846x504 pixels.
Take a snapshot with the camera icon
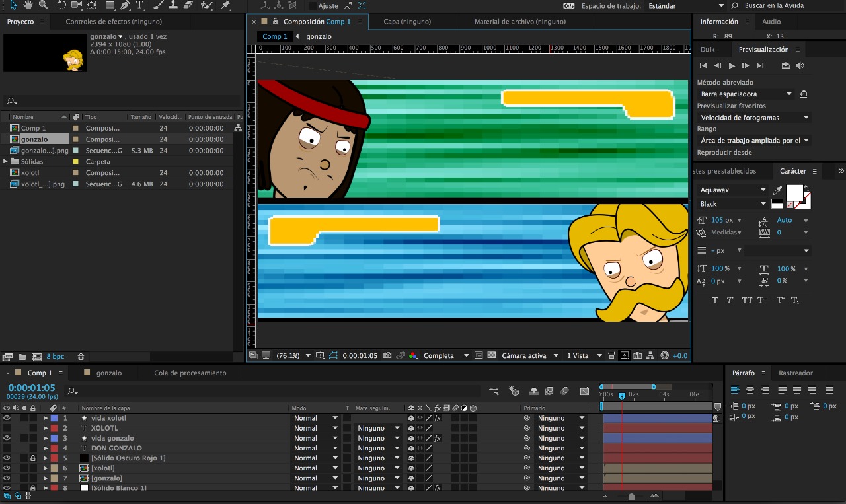coord(387,355)
